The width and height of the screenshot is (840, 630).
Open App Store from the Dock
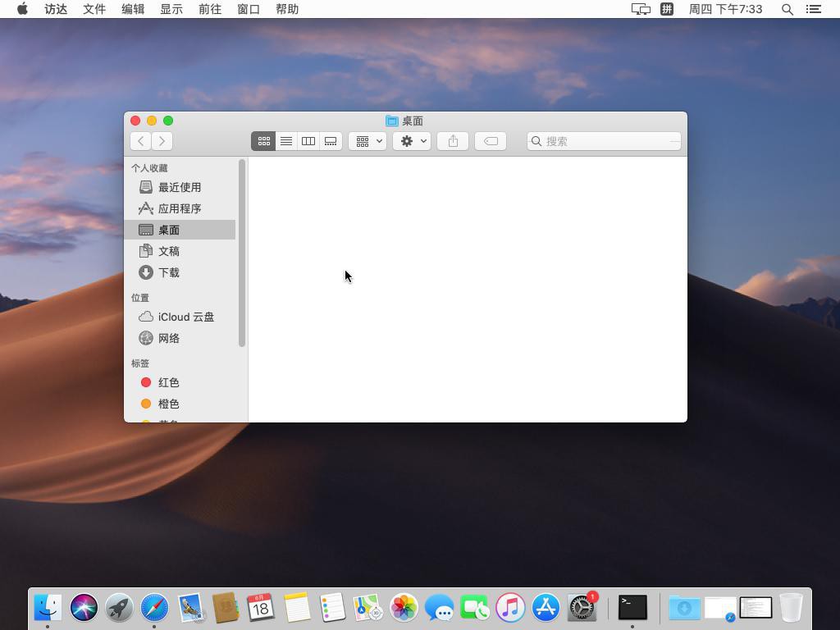coord(546,608)
